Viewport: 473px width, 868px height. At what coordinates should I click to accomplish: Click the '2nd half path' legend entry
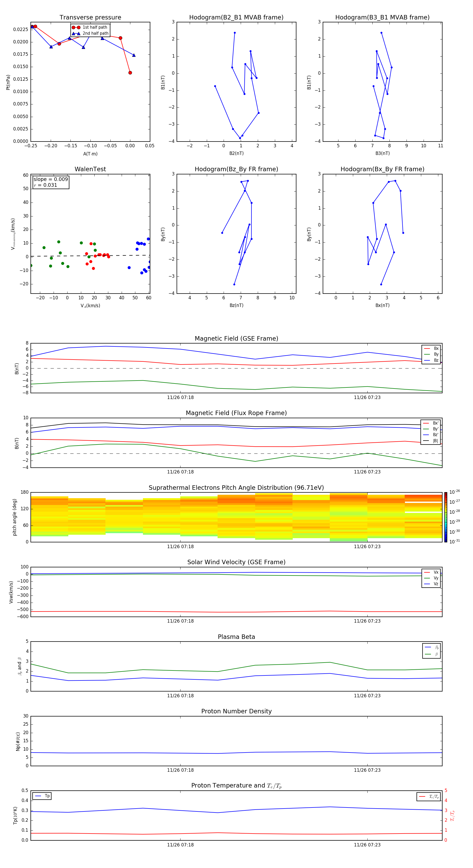click(91, 33)
